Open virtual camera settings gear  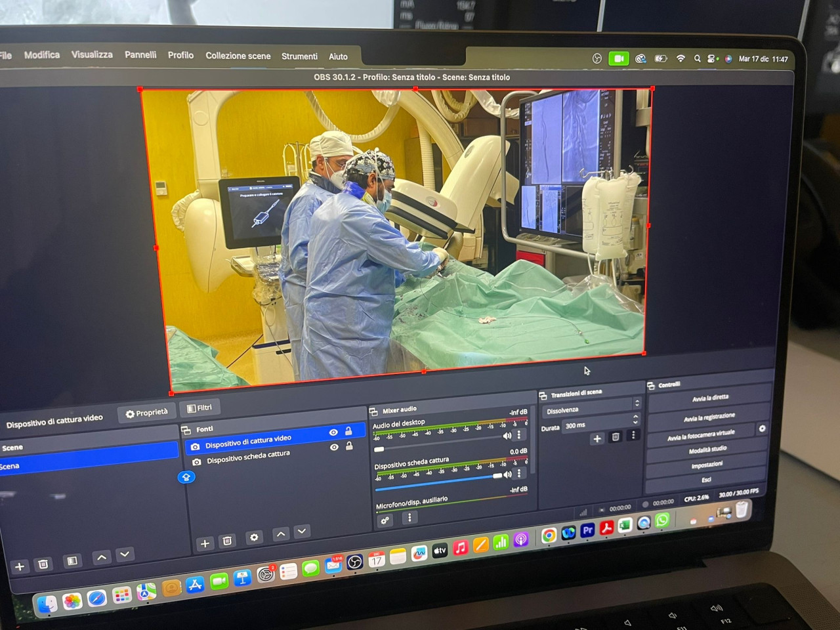pos(762,429)
